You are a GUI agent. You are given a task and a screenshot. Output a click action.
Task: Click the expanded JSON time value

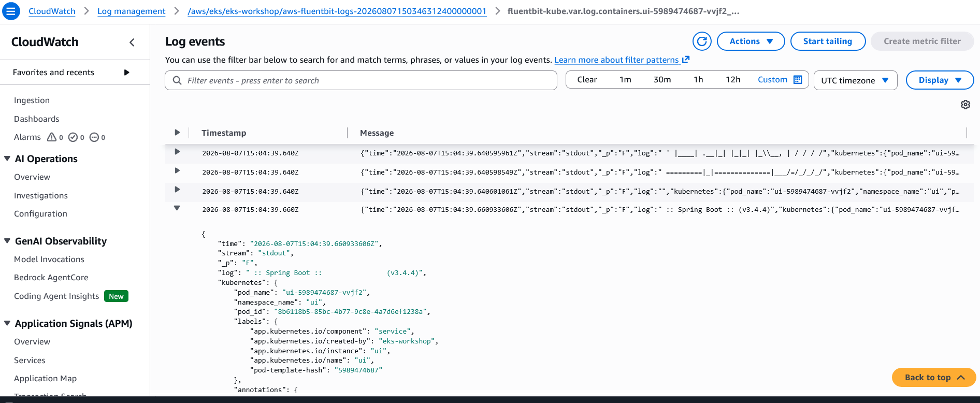(314, 244)
